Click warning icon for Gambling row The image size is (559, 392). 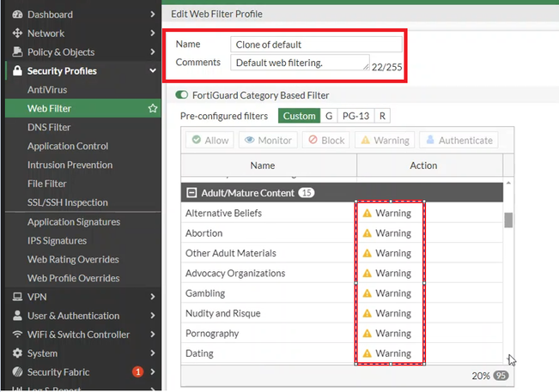click(x=367, y=293)
